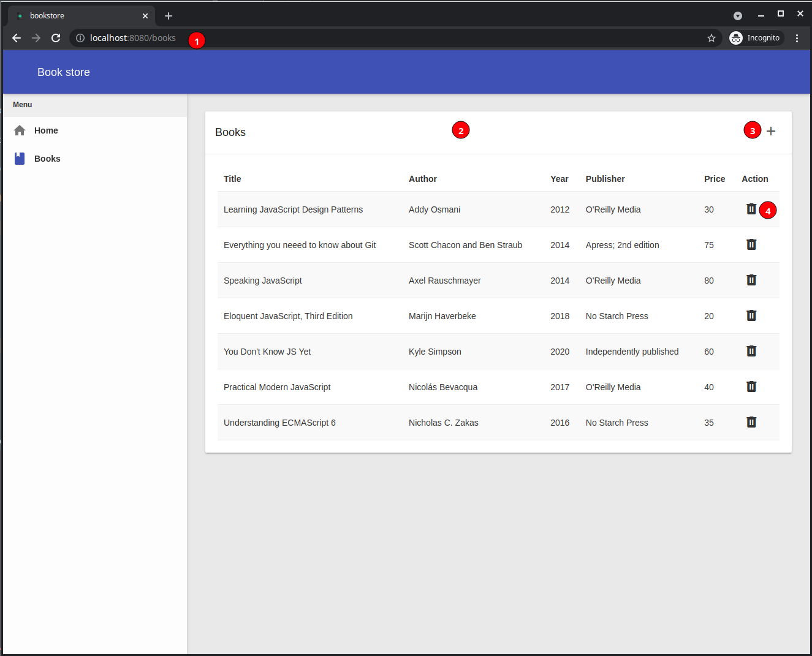Image resolution: width=812 pixels, height=656 pixels.
Task: Delete Eloquent JavaScript, Third Edition
Action: coord(751,315)
